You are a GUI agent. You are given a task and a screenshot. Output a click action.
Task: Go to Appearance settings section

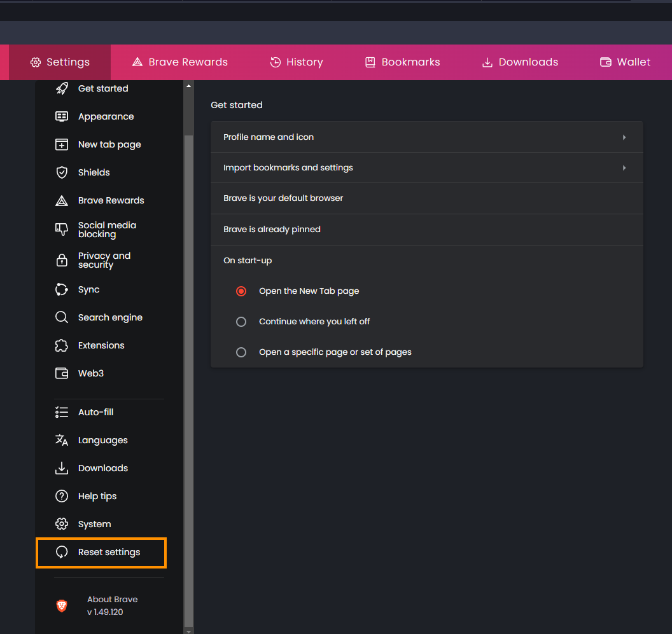tap(106, 116)
